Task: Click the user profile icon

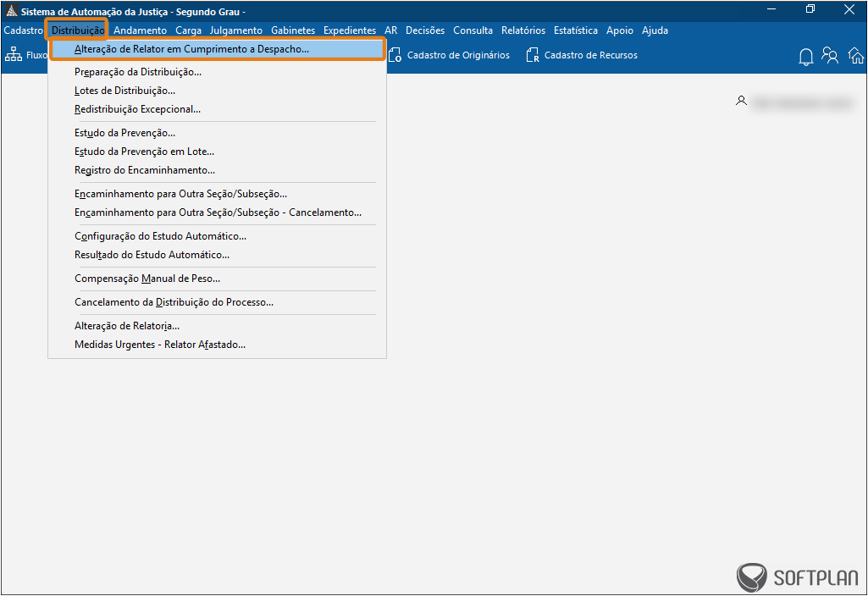Action: [x=741, y=101]
